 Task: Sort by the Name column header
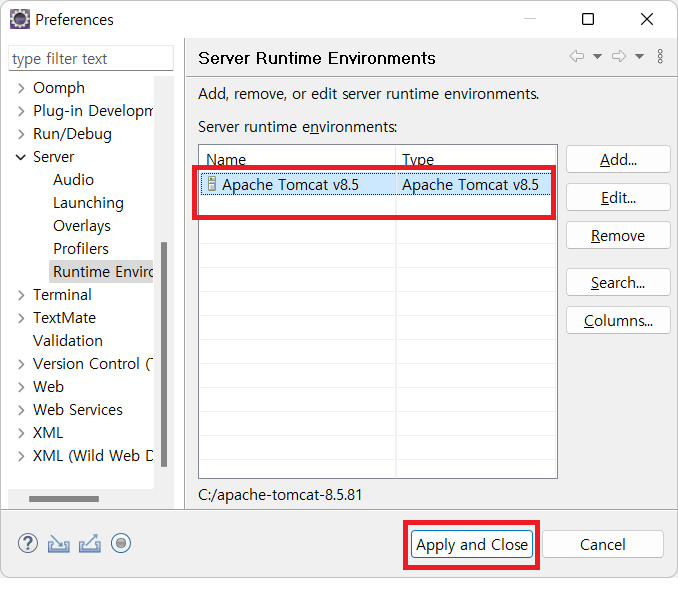pos(297,159)
